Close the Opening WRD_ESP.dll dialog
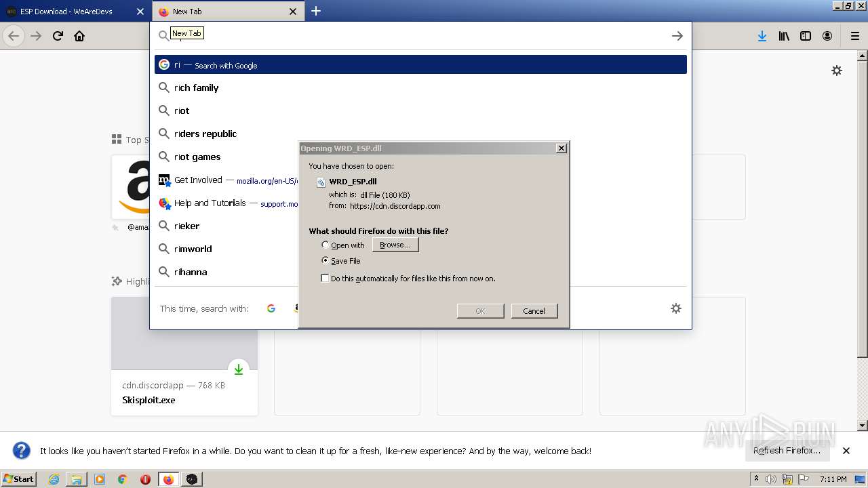The image size is (868, 488). [561, 148]
